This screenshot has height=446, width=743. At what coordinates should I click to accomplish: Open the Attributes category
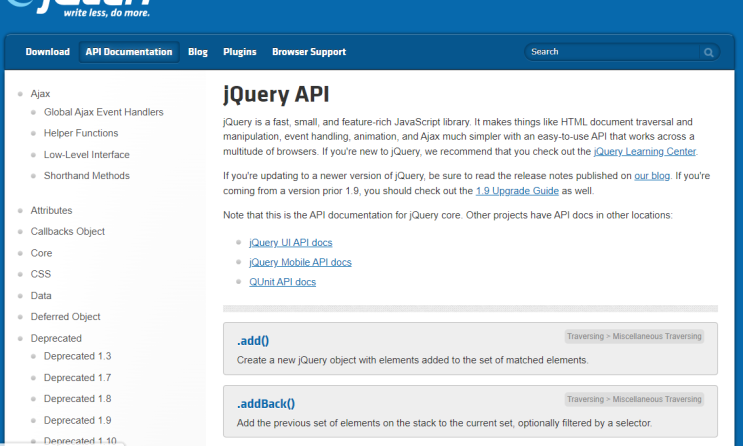click(x=52, y=210)
